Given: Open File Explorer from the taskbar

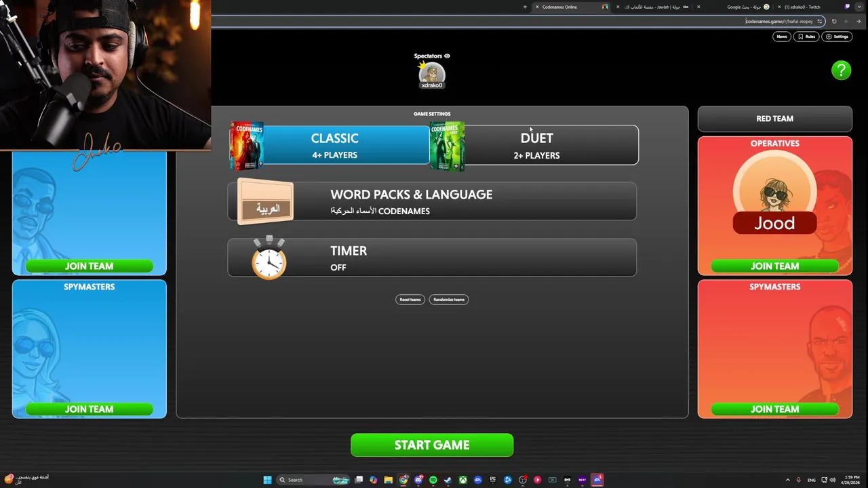Looking at the screenshot, I should click(389, 480).
